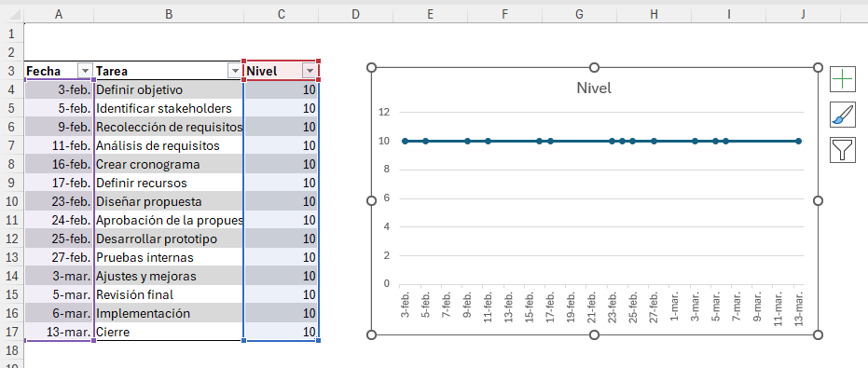Viewport: 868px width, 368px height.
Task: Select date cell 9-feb.
Action: pos(59,127)
